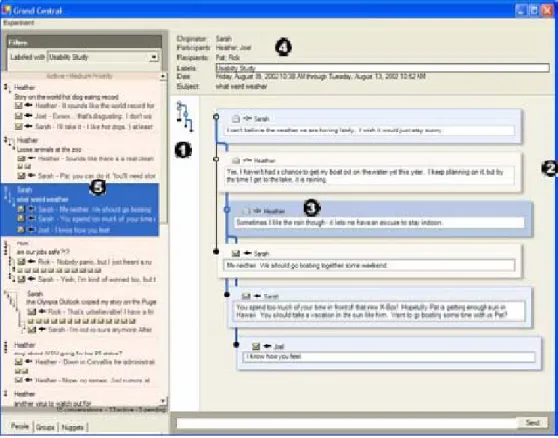
Task: Click envelope icon beside "Joel - Ewww" row
Action: (19, 116)
